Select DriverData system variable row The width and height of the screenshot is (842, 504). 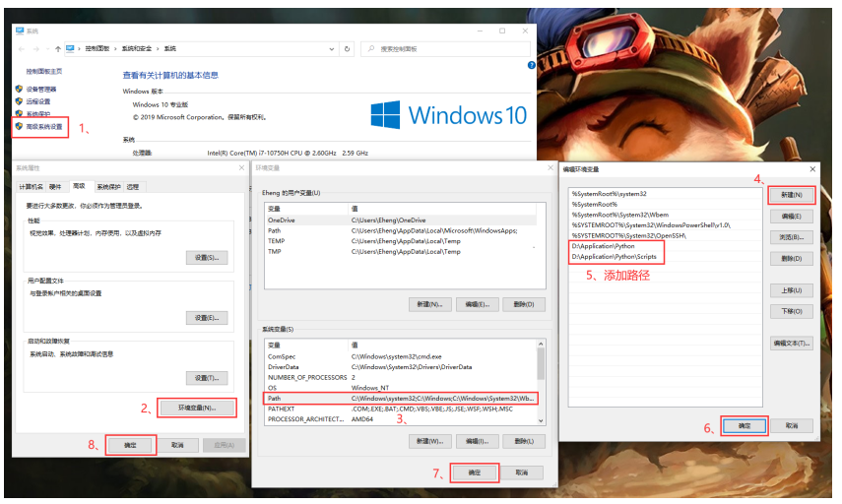(401, 367)
